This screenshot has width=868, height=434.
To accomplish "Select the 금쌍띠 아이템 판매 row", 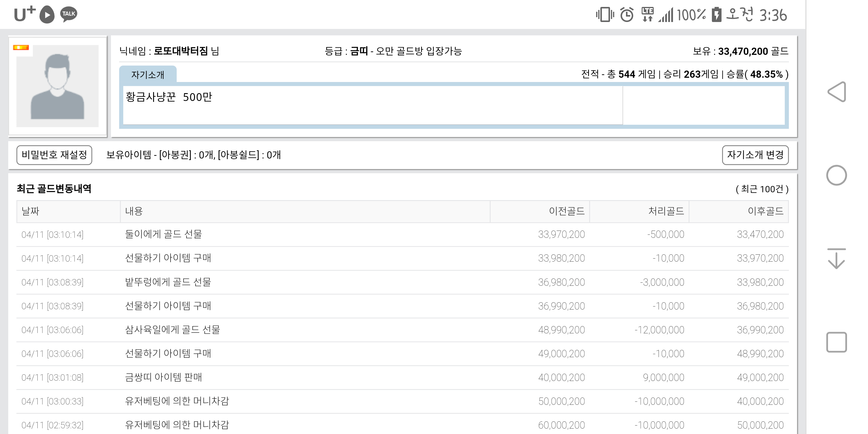I will point(164,377).
